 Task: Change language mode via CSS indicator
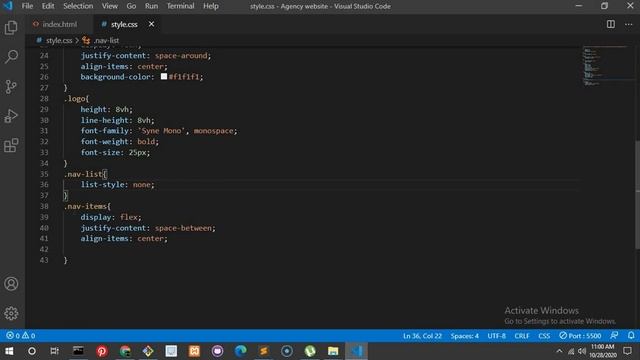[544, 336]
